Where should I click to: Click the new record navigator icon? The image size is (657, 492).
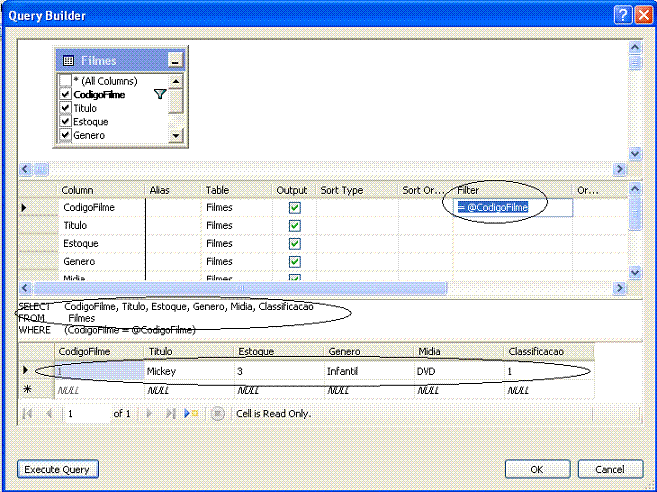pyautogui.click(x=191, y=414)
